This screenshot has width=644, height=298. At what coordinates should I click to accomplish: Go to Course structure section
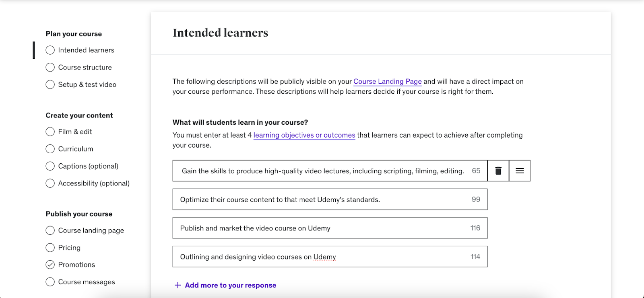pyautogui.click(x=85, y=67)
